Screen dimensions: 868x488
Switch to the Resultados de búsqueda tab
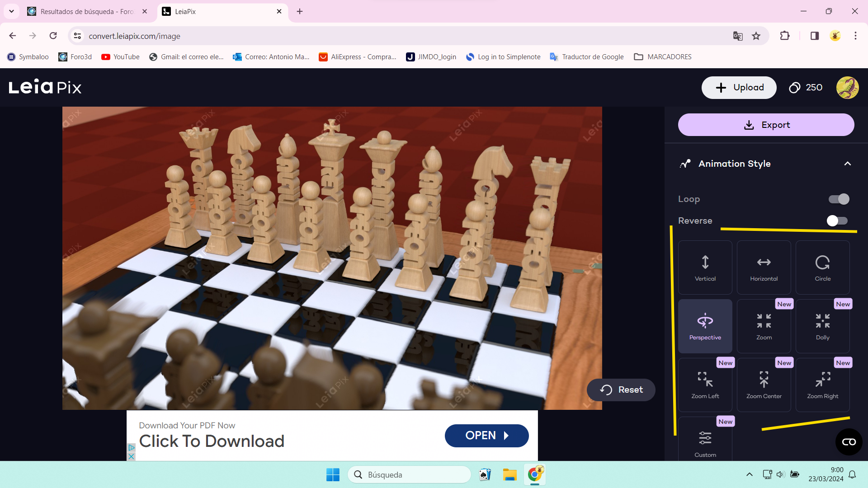[x=86, y=11]
